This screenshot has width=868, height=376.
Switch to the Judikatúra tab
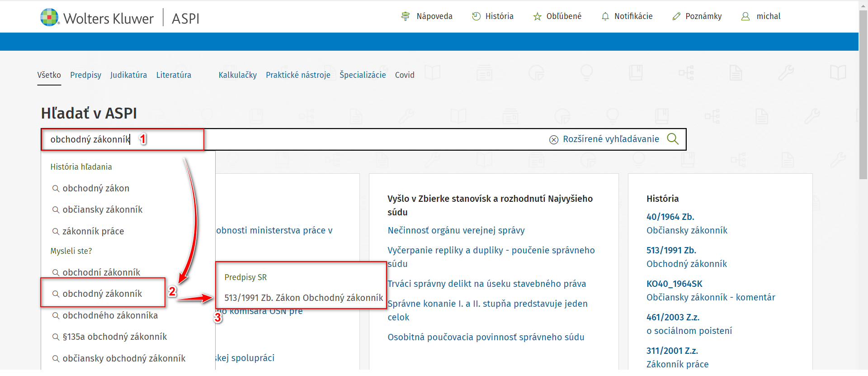click(x=128, y=75)
